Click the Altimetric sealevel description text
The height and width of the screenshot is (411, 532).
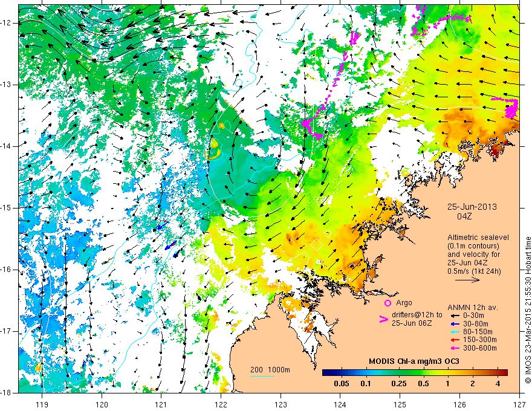click(478, 254)
